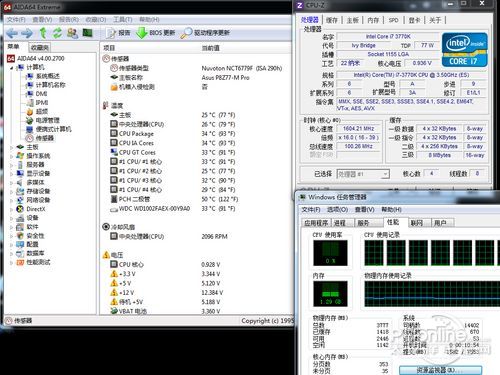The image size is (500, 375).
Task: Open Task Manager's 选项(O) menu
Action: tap(337, 210)
